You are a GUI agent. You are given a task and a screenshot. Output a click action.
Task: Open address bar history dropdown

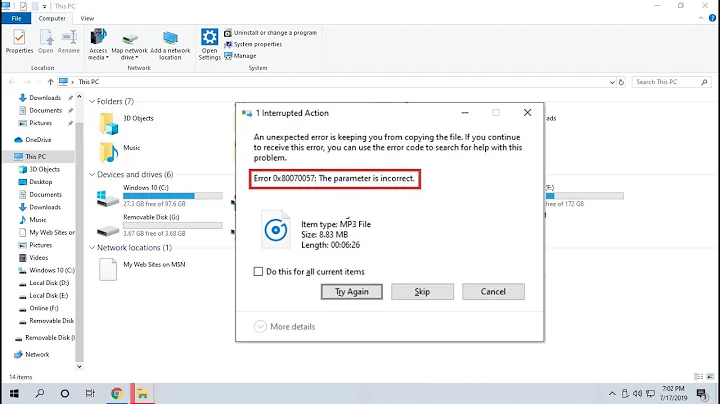tap(612, 82)
